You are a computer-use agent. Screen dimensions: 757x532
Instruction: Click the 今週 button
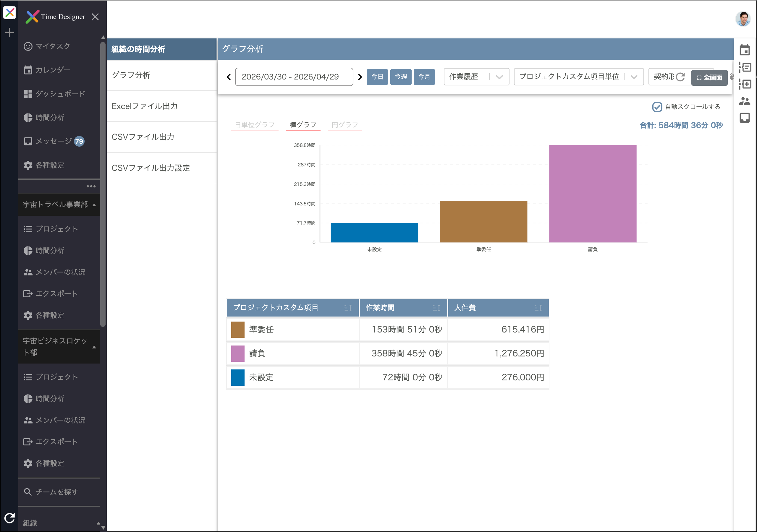pyautogui.click(x=401, y=77)
